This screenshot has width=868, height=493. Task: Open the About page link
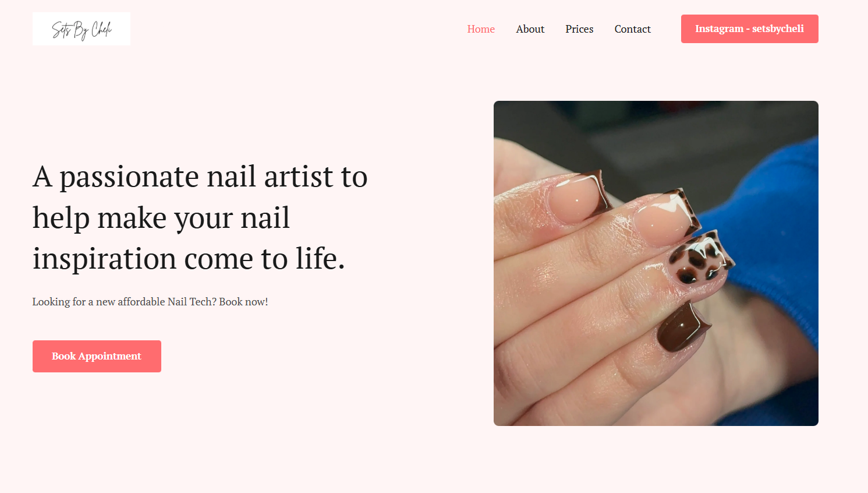530,29
